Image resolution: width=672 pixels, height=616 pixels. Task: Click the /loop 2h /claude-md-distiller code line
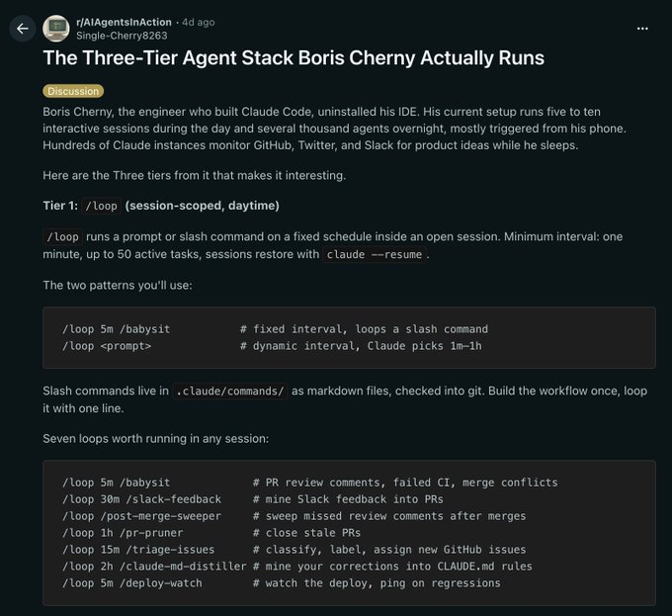(x=297, y=567)
